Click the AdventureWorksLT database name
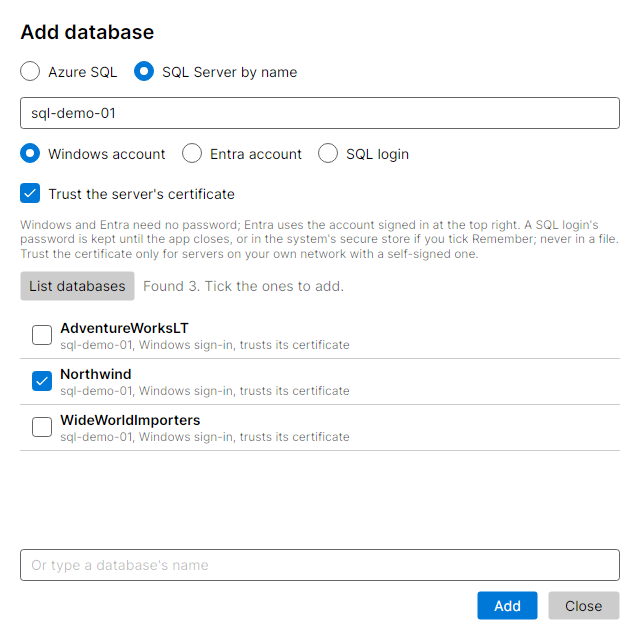The image size is (640, 640). coord(124,328)
